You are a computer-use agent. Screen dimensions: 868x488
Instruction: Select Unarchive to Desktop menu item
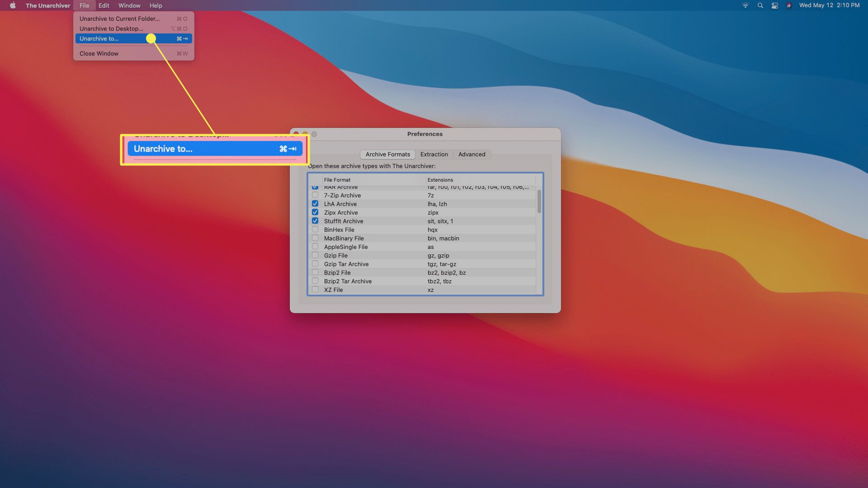(112, 28)
